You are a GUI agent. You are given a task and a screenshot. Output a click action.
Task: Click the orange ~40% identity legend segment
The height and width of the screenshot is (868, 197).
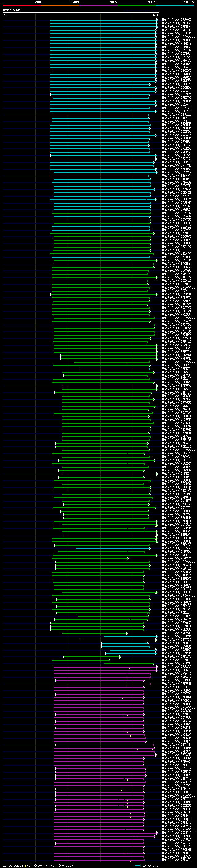click(x=60, y=6)
